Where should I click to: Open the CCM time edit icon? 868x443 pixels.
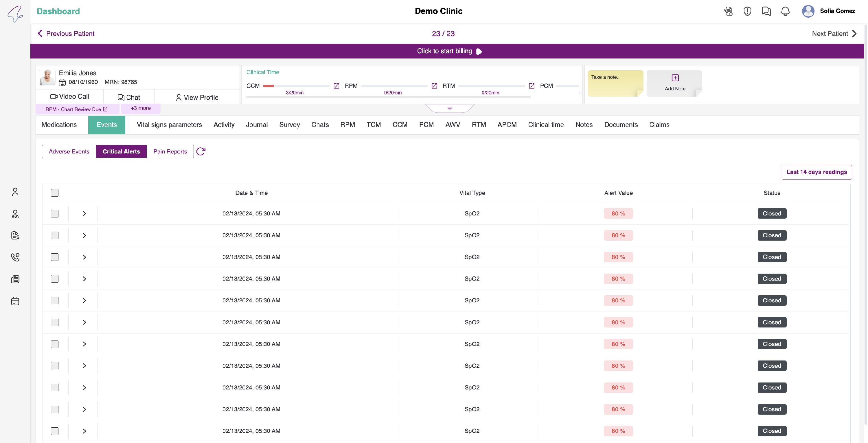(336, 86)
